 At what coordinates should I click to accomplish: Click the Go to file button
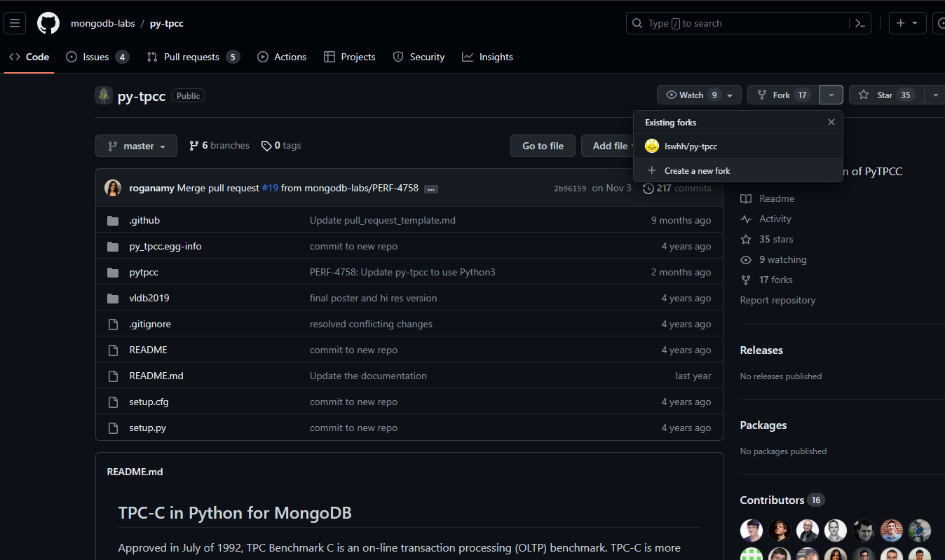tap(543, 146)
